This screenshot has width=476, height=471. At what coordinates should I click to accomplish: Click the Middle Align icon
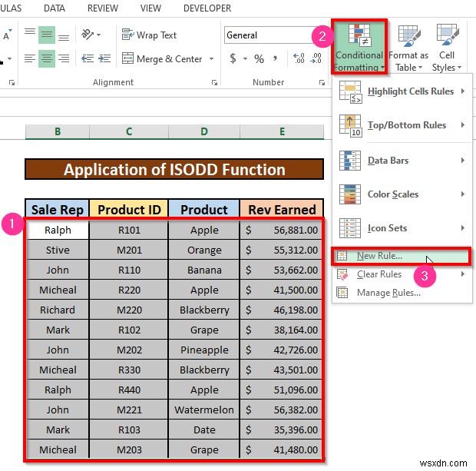click(x=46, y=35)
